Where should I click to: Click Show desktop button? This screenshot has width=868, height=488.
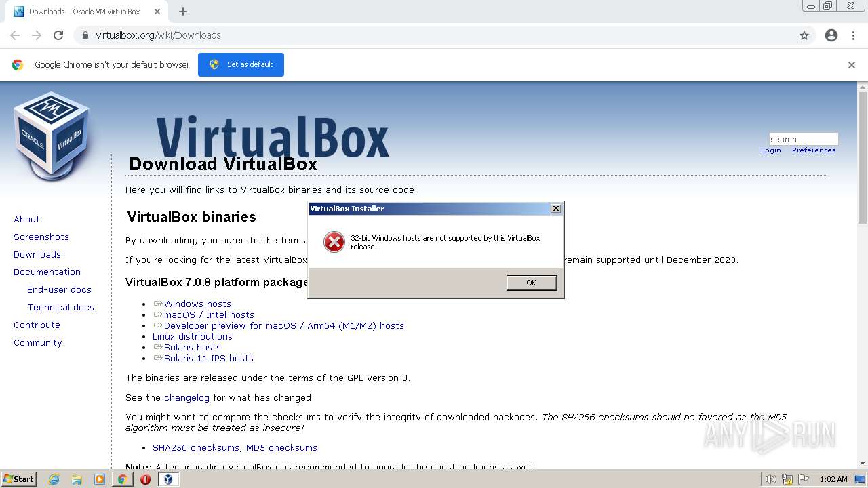[x=861, y=479]
